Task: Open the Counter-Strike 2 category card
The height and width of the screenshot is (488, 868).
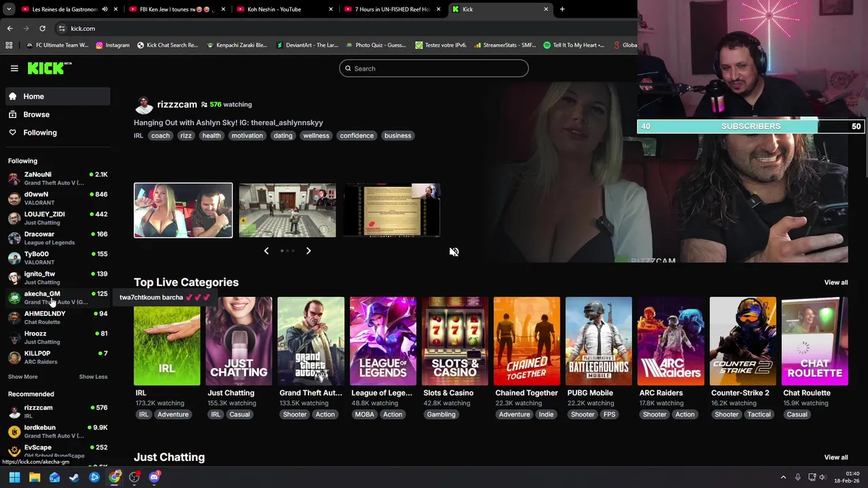Action: [x=743, y=341]
